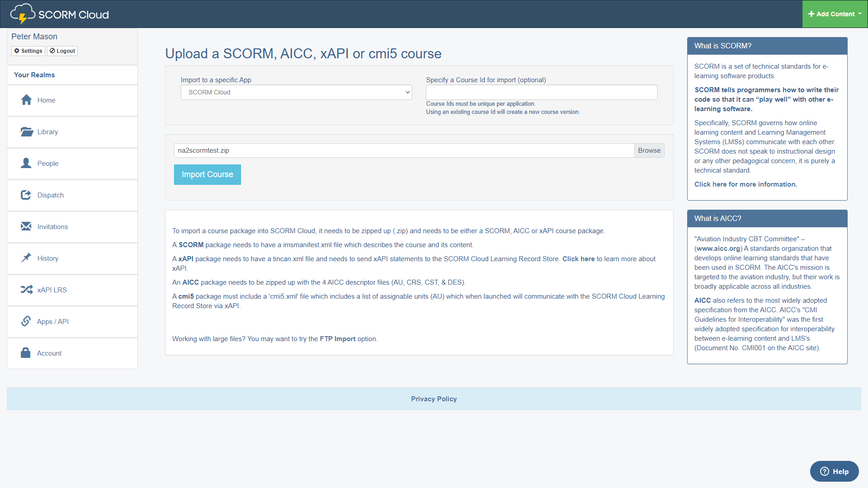Click the People person icon
The width and height of the screenshot is (868, 488).
26,163
